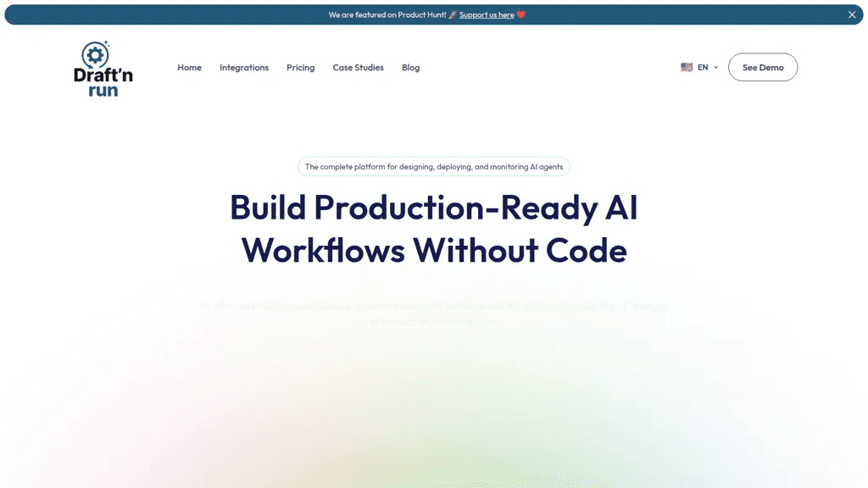The image size is (868, 488).
Task: Click the 'Workflows Without Code' headline line
Action: click(434, 250)
